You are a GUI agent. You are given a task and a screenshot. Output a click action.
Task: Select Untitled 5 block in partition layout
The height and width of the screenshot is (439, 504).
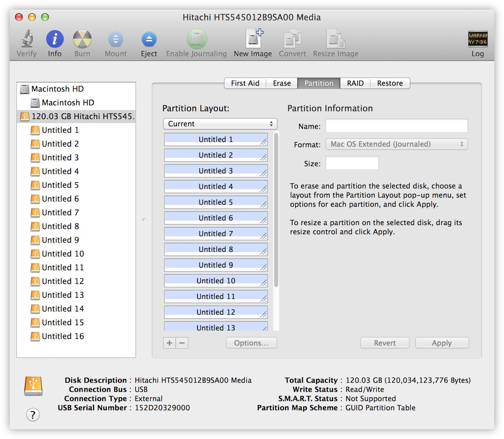216,202
